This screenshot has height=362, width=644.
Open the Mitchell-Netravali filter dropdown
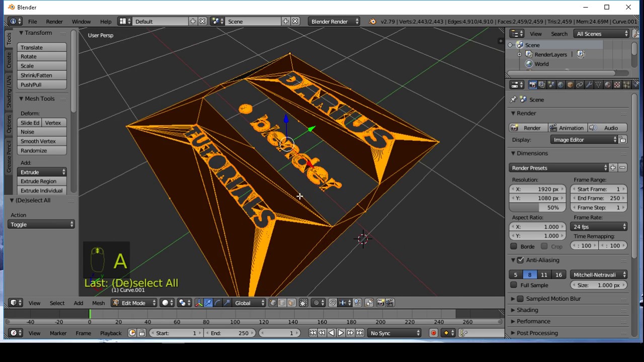[599, 275]
